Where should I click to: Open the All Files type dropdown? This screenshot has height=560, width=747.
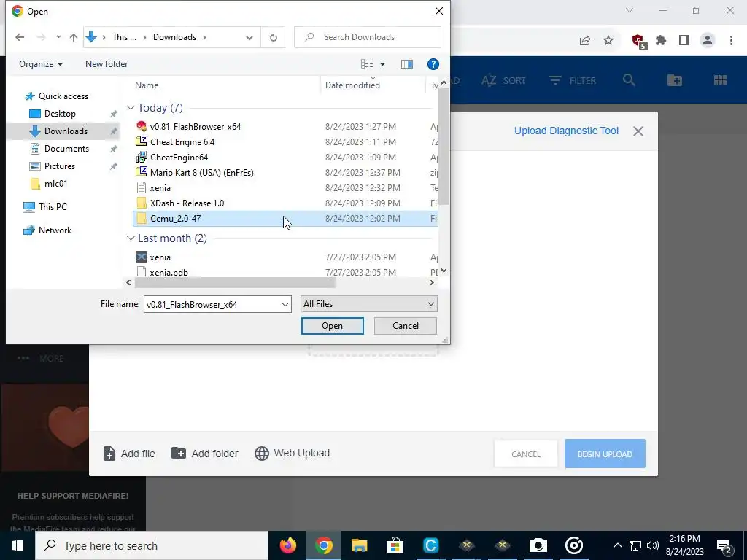(x=368, y=304)
